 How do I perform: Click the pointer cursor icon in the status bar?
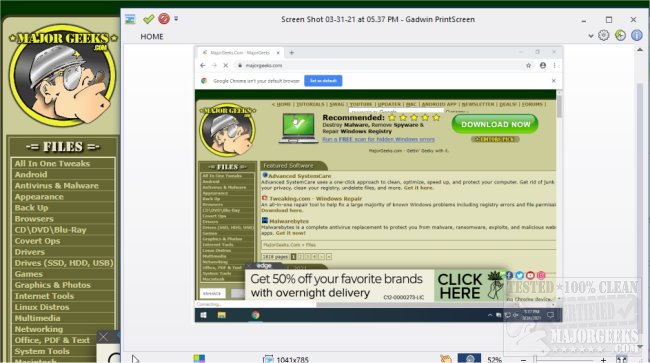coord(135,359)
